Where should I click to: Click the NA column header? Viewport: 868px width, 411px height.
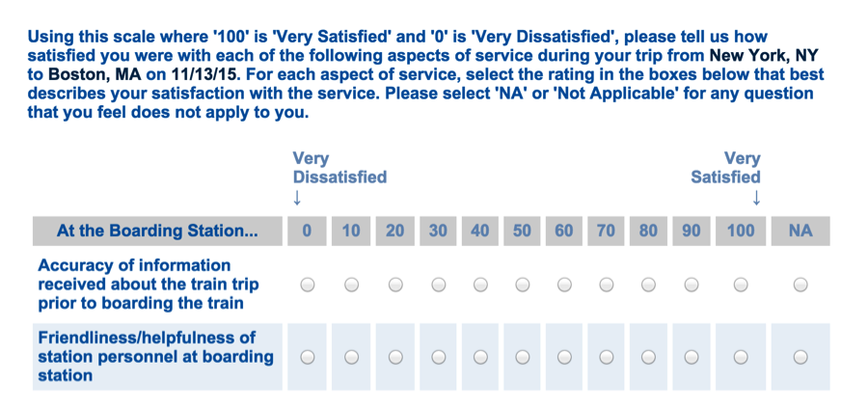[800, 231]
